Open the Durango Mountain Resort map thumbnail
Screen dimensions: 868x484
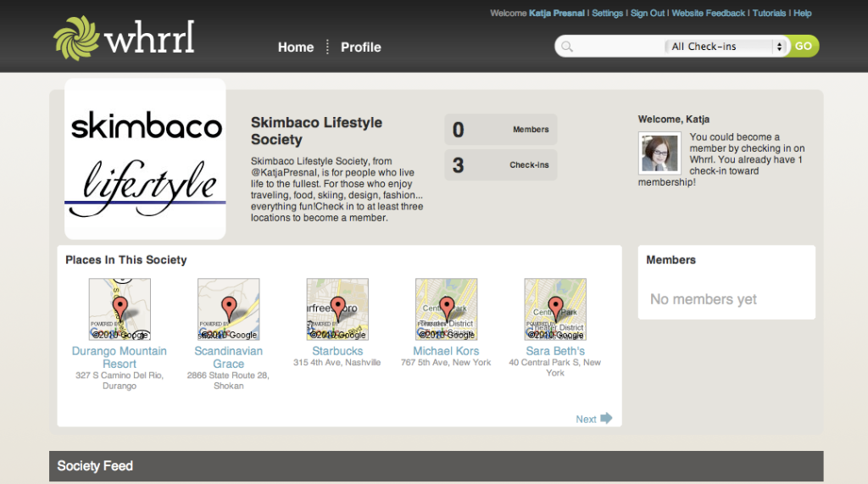pyautogui.click(x=120, y=309)
